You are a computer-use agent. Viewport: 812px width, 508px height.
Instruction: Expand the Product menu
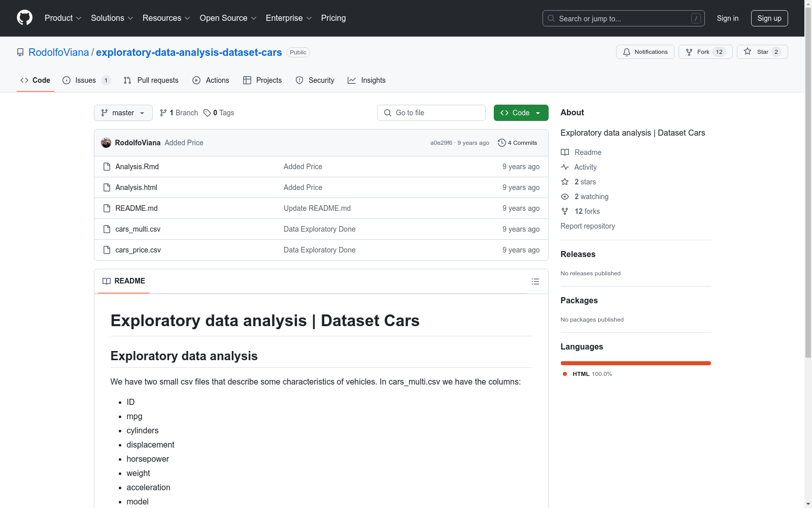[x=63, y=18]
